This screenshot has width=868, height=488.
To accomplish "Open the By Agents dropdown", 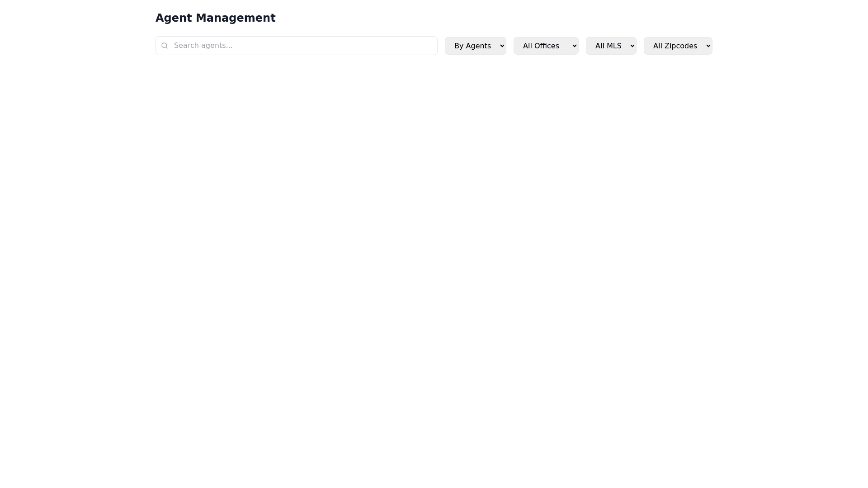I will pyautogui.click(x=475, y=46).
